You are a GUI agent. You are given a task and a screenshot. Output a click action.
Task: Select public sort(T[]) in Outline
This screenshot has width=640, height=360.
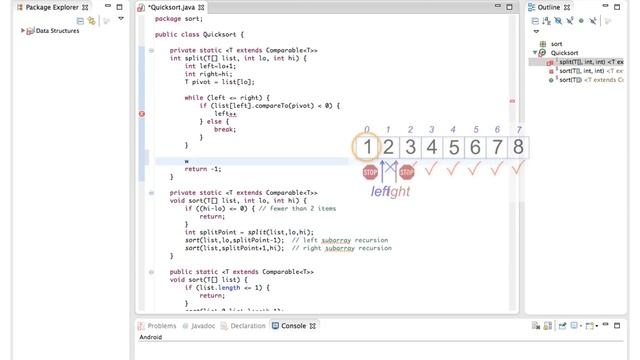[585, 80]
